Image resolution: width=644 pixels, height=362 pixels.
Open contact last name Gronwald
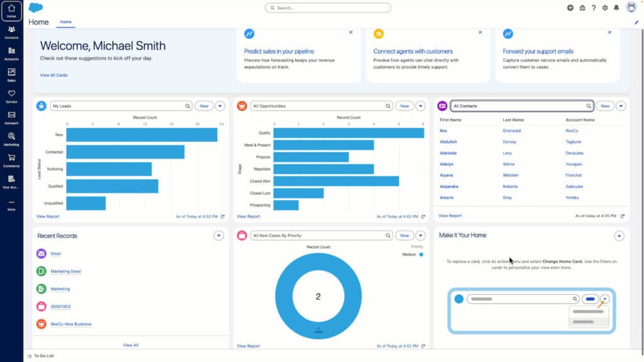coord(512,131)
